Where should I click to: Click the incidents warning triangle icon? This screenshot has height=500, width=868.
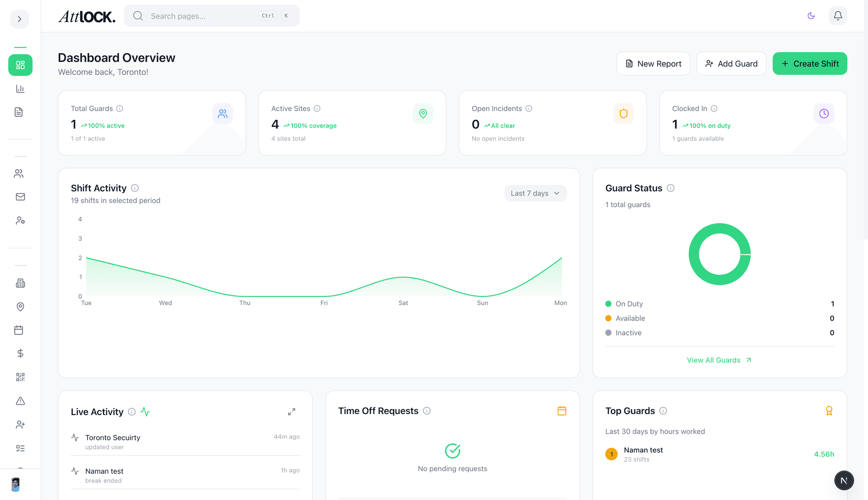tap(20, 401)
